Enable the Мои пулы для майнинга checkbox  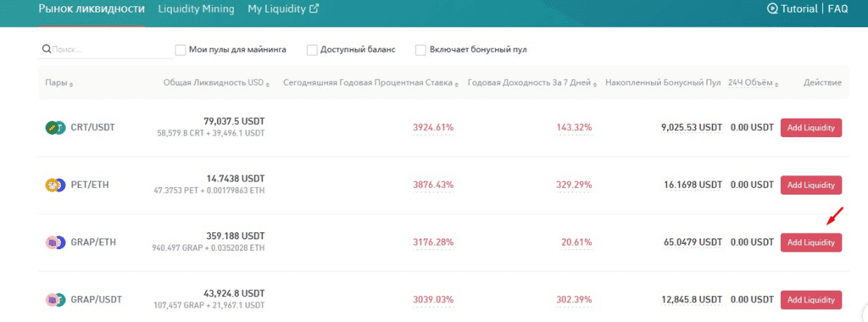click(x=180, y=50)
